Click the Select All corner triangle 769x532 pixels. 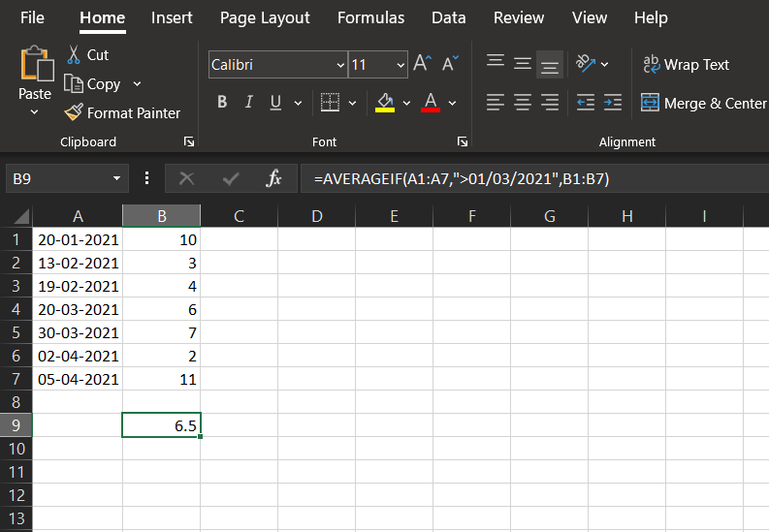[x=20, y=216]
